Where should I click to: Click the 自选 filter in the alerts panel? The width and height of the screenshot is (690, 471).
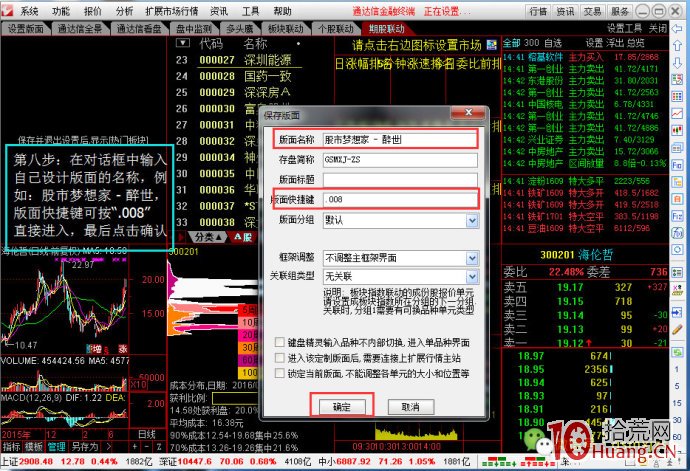553,43
